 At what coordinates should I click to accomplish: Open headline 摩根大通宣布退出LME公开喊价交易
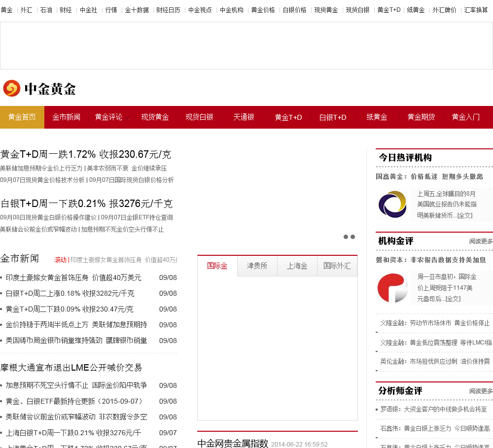click(x=71, y=368)
